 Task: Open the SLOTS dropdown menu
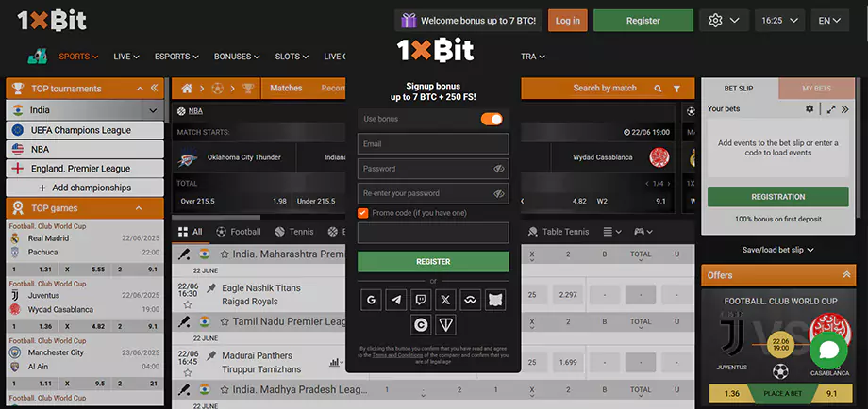click(292, 57)
